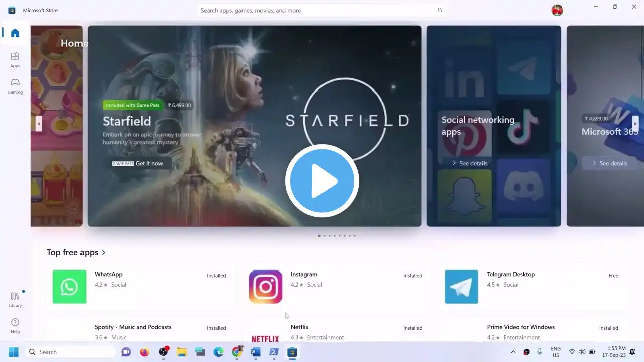The image size is (644, 362).
Task: Click the Home page heading text
Action: click(x=74, y=43)
